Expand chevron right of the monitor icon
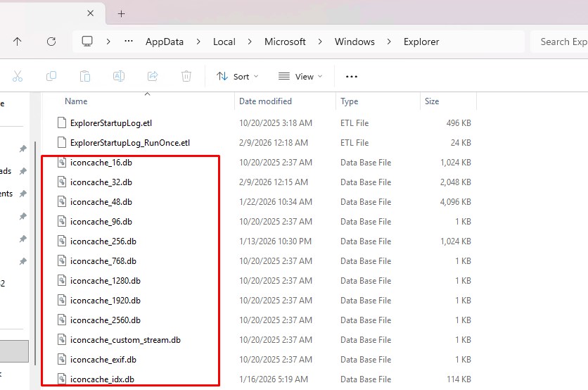The height and width of the screenshot is (390, 588). pos(108,42)
